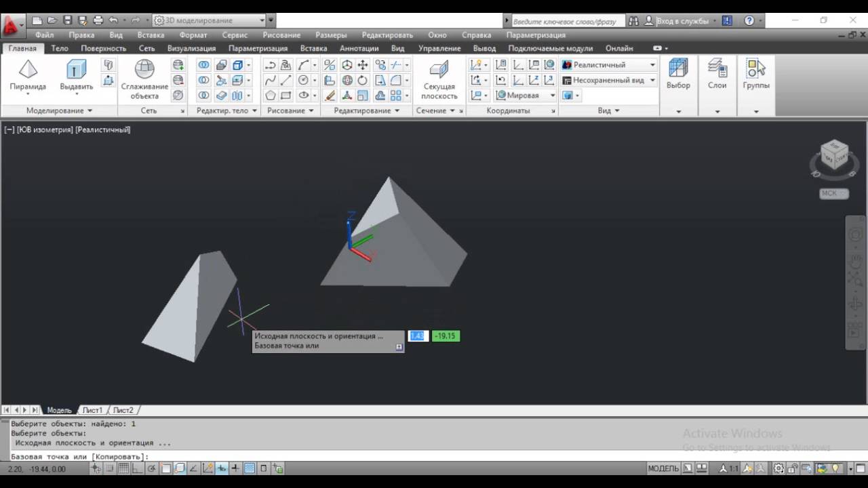Toggle Grid display in the status bar

tap(123, 468)
